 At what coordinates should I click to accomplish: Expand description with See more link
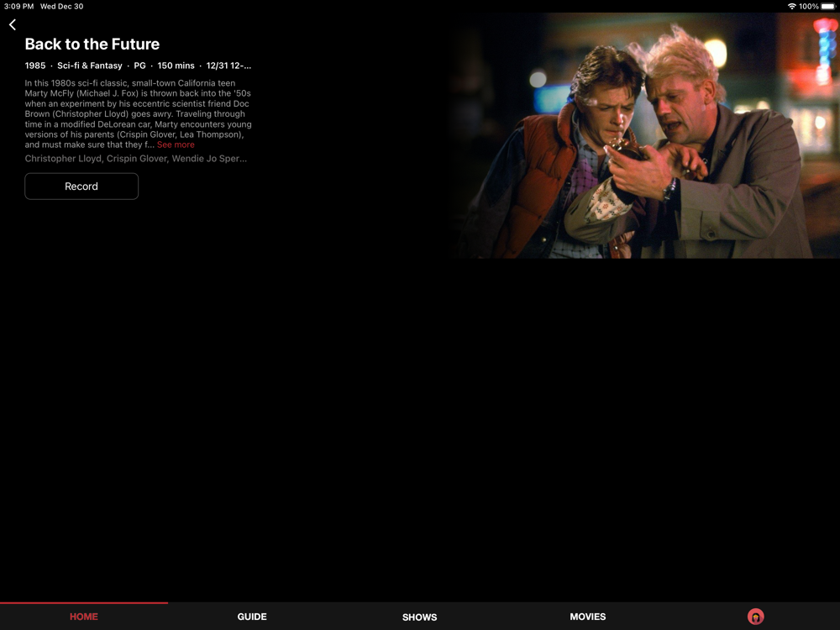coord(176,144)
